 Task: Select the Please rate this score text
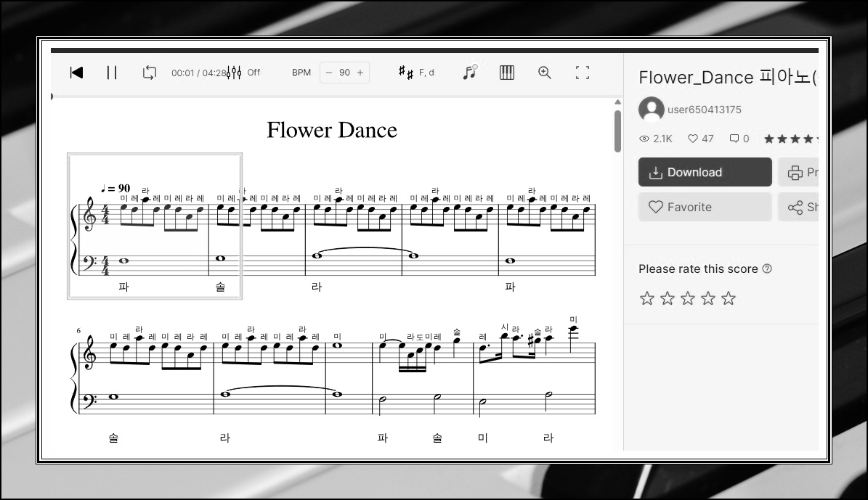coord(698,269)
